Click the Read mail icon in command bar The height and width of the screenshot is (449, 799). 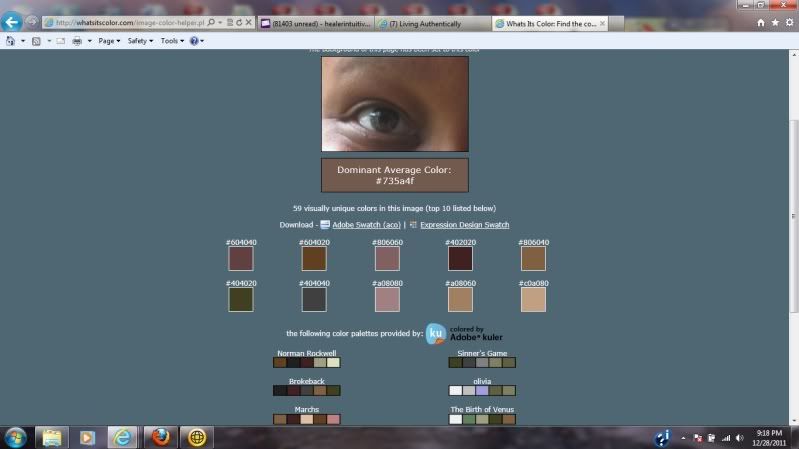[x=61, y=41]
